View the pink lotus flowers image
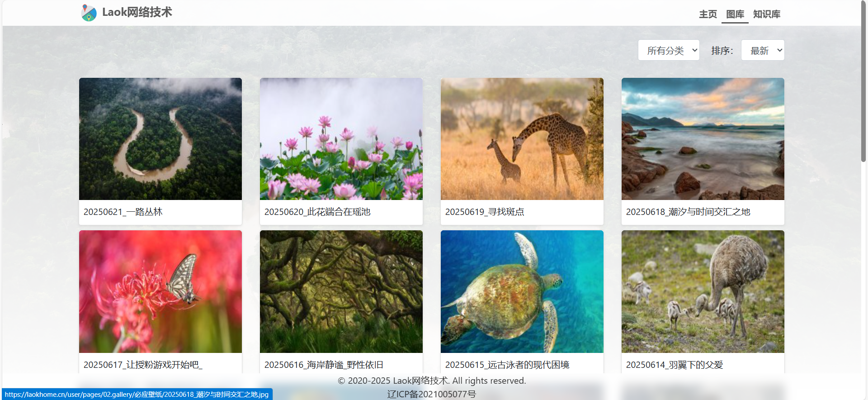Viewport: 868px width, 400px height. pos(341,139)
